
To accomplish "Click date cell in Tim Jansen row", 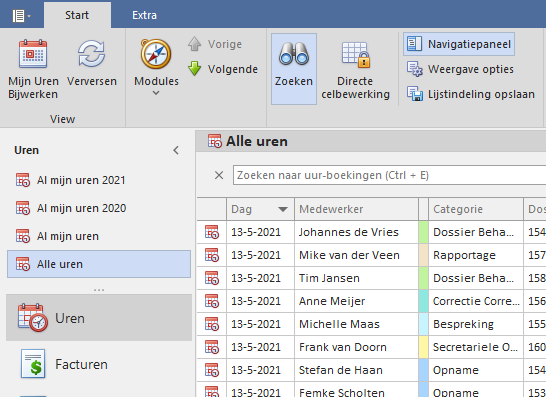I will tap(260, 278).
